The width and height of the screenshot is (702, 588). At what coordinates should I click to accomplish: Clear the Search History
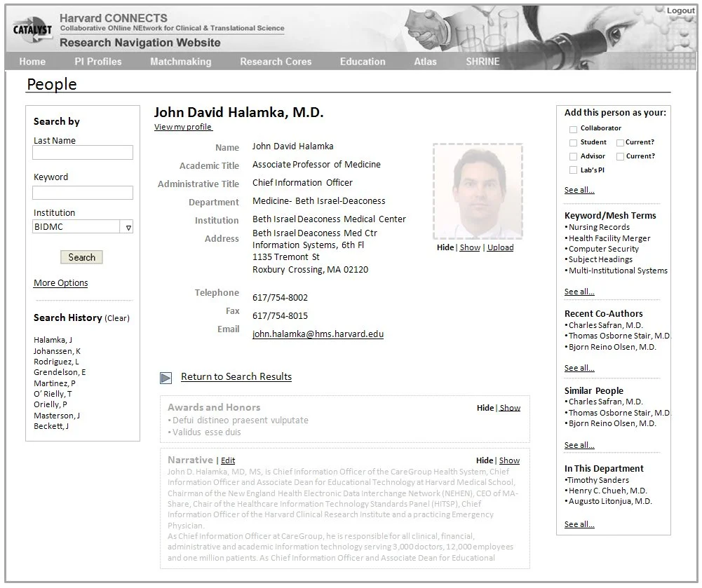pos(117,318)
